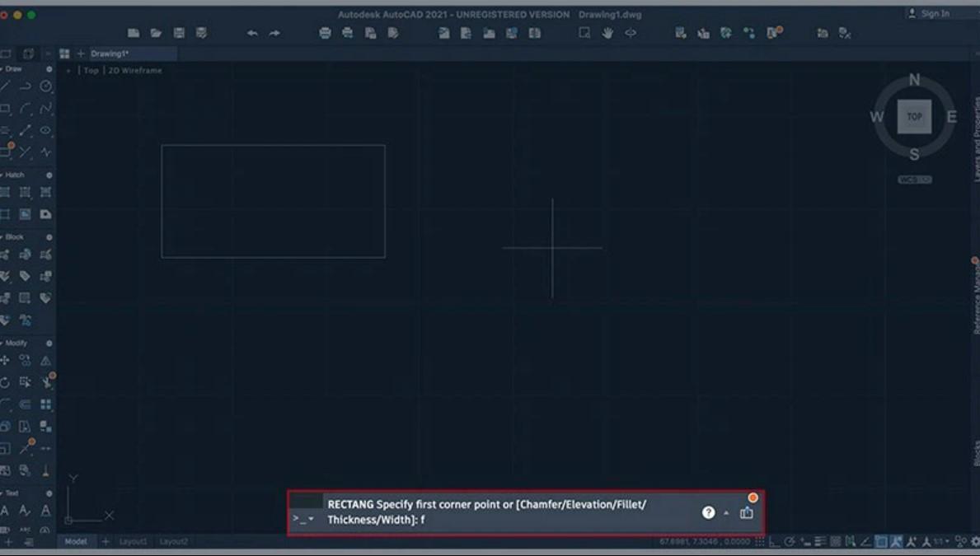The width and height of the screenshot is (980, 556).
Task: Toggle Ortho mode in status bar
Action: tap(775, 542)
